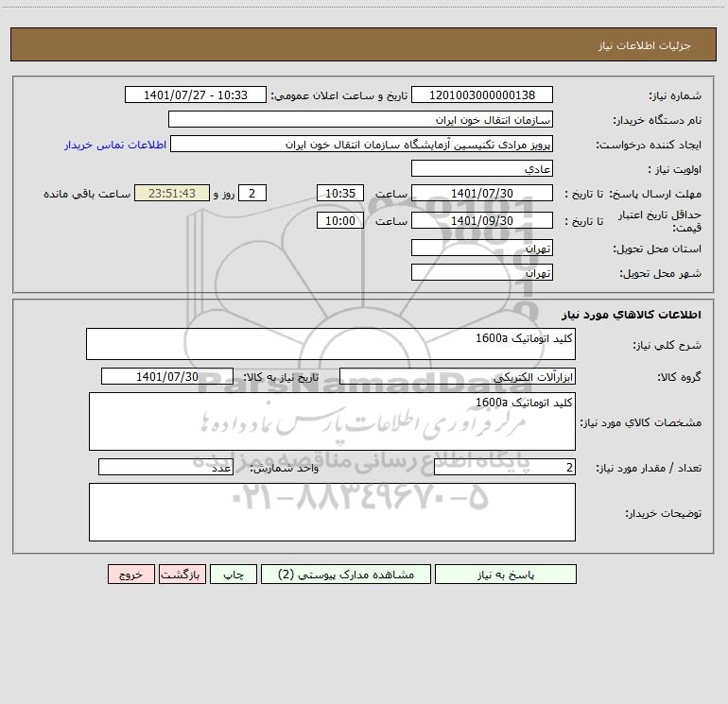This screenshot has height=704, width=728.
Task: Click the price validity time 10:00 field
Action: coord(340,220)
